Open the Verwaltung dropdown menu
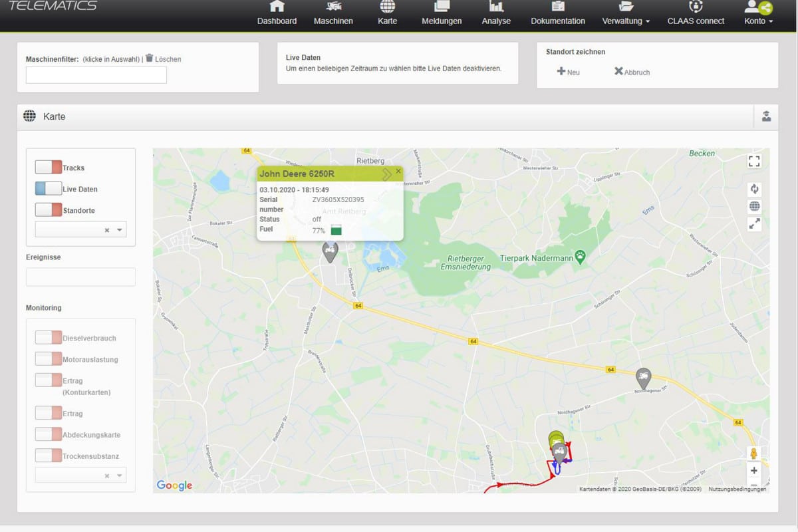The image size is (798, 532). click(626, 21)
